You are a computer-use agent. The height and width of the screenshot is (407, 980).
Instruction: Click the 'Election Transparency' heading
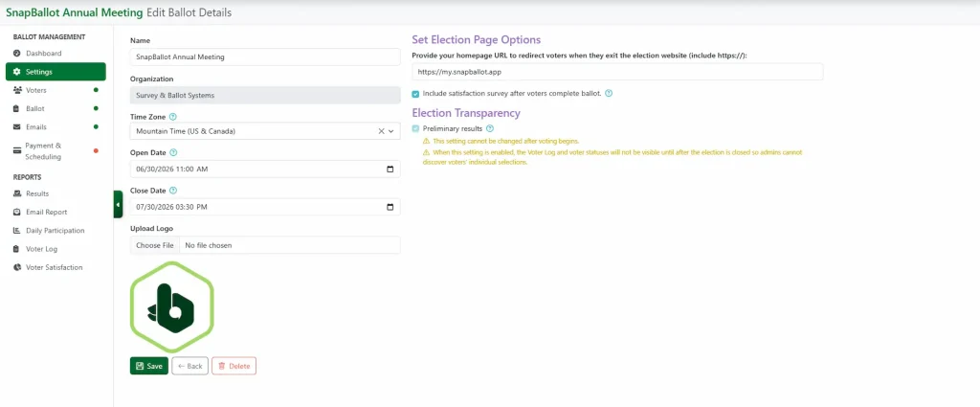(466, 113)
